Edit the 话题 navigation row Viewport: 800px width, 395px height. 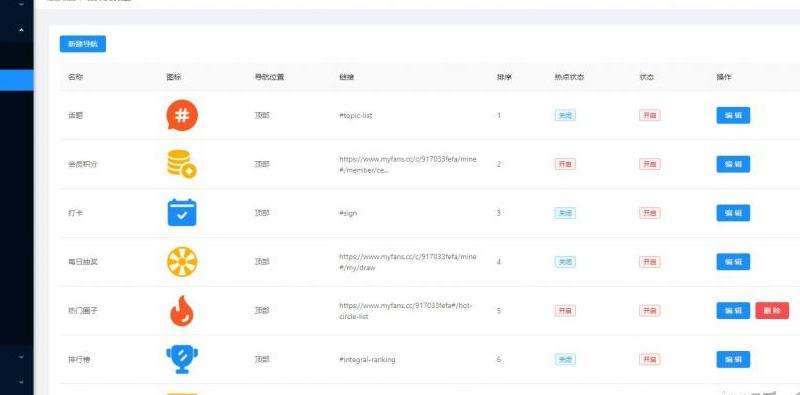(x=733, y=115)
